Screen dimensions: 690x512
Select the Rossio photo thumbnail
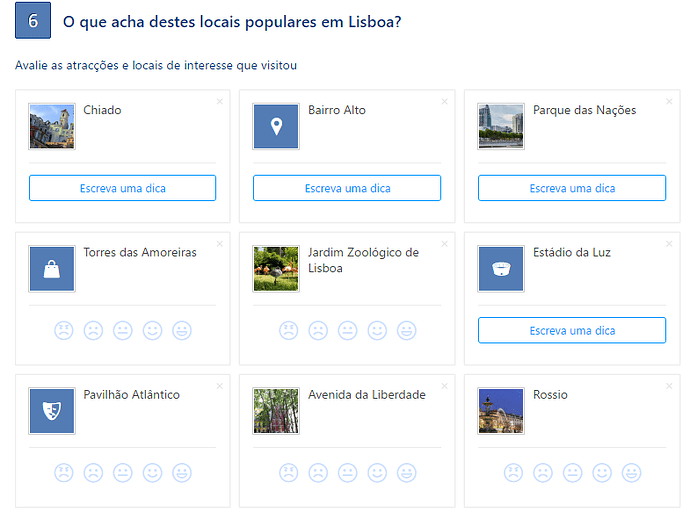(x=501, y=411)
